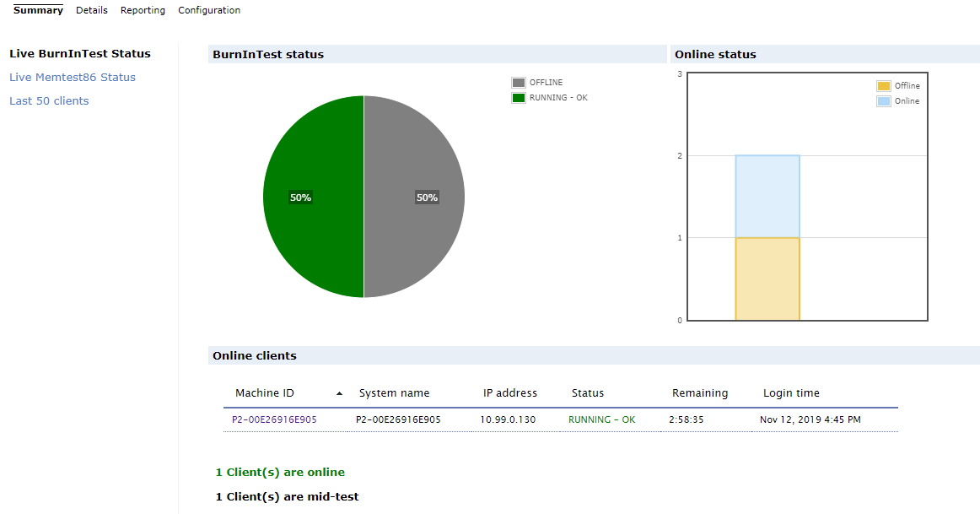The image size is (980, 514).
Task: Click the Machine ID sort arrow
Action: pos(339,393)
